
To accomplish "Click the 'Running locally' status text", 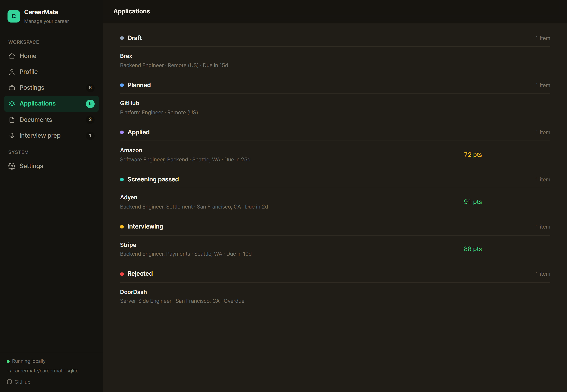I will [x=29, y=361].
